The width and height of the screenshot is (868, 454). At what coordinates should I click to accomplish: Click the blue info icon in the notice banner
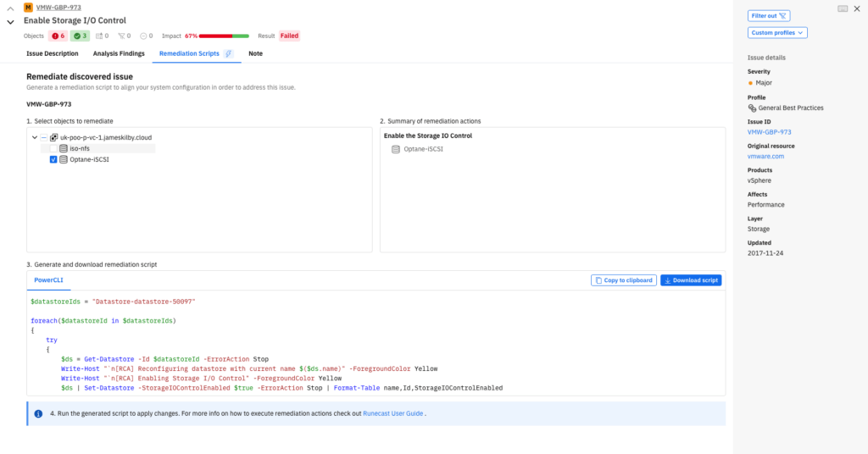click(x=38, y=413)
